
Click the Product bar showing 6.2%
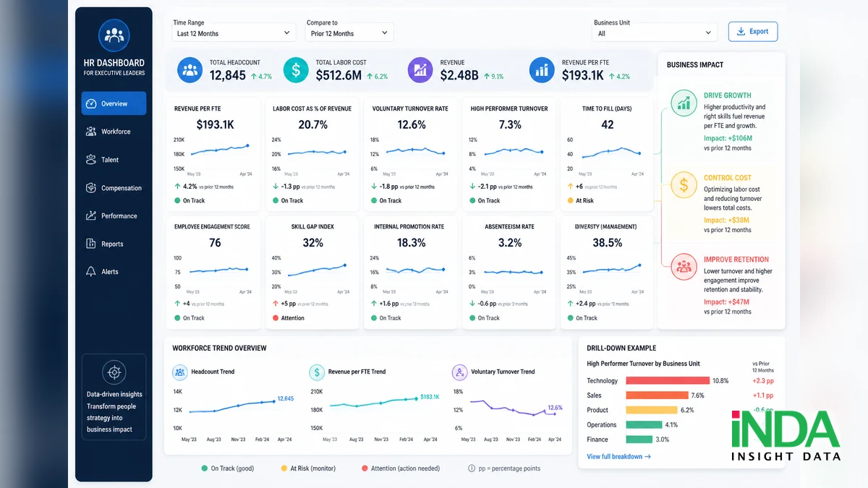click(651, 410)
